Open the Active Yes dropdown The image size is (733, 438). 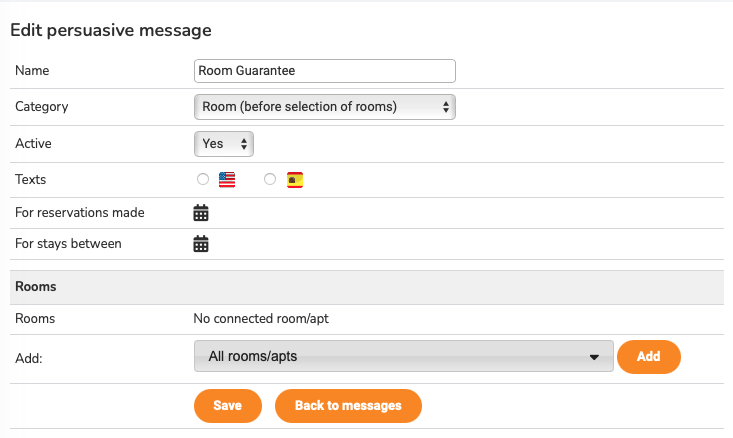224,144
